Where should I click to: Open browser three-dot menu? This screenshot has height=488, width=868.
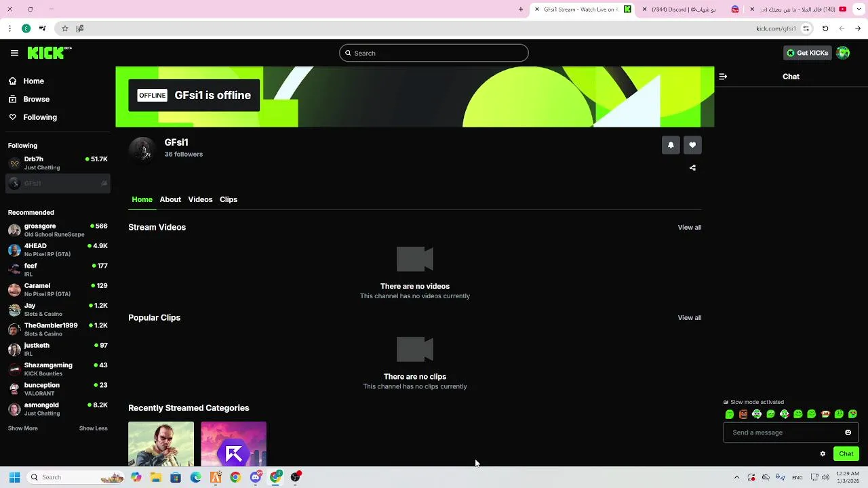pyautogui.click(x=9, y=28)
